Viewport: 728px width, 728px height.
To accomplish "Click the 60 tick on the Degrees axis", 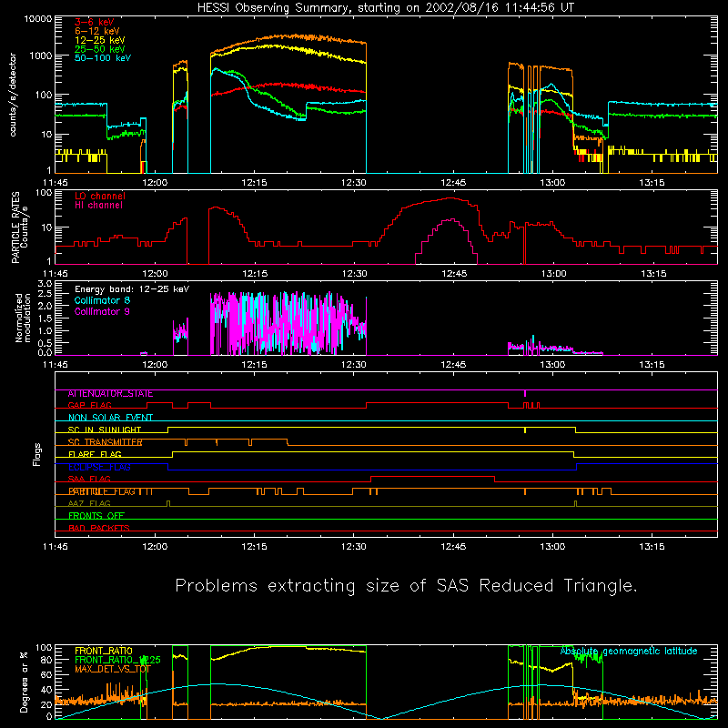I will 46,674.
